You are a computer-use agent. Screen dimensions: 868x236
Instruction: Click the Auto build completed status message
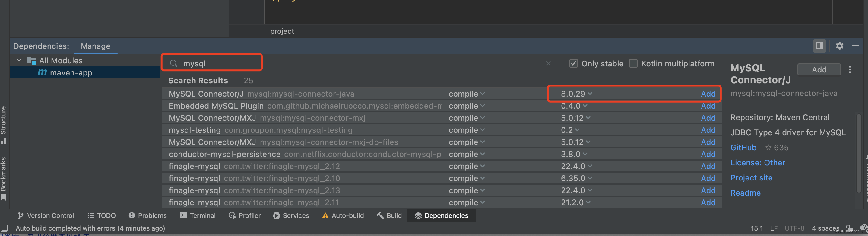[x=90, y=228]
